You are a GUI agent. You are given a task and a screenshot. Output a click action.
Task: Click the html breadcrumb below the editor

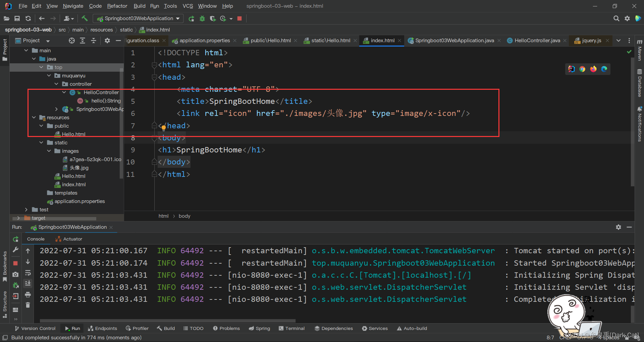[163, 216]
